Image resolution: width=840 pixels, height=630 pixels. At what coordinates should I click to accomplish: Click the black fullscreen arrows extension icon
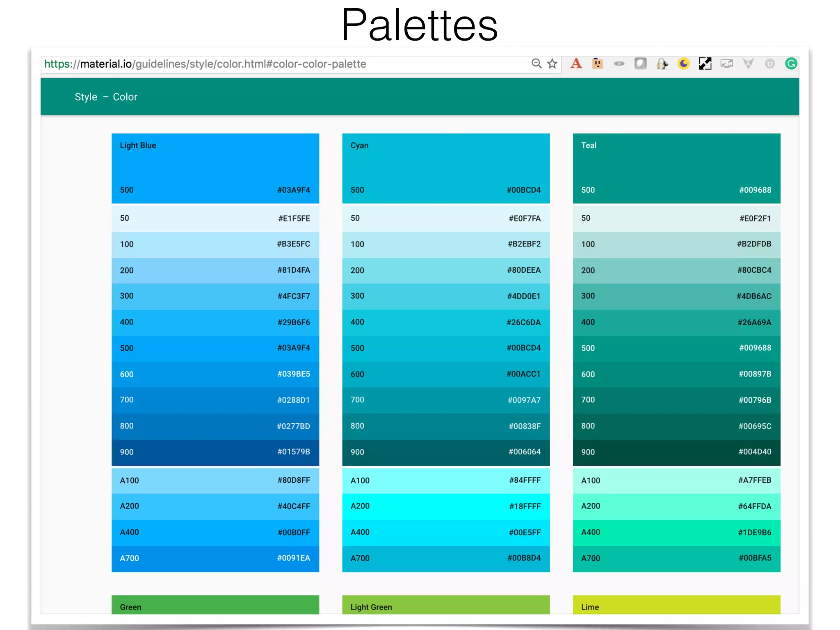tap(705, 64)
